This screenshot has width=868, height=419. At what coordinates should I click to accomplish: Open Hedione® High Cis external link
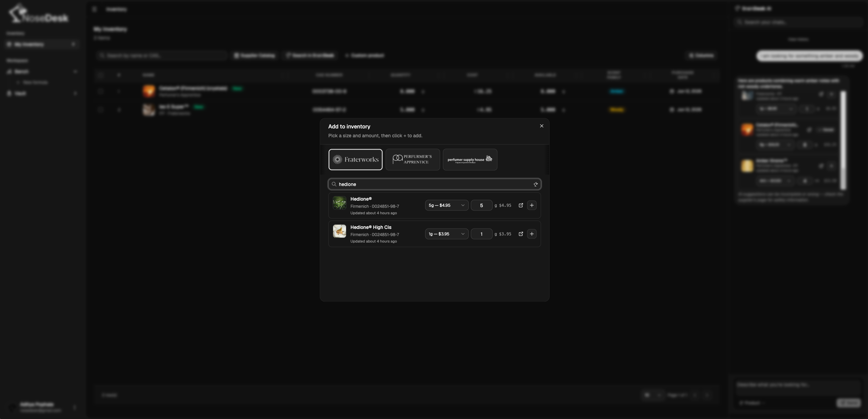point(521,234)
